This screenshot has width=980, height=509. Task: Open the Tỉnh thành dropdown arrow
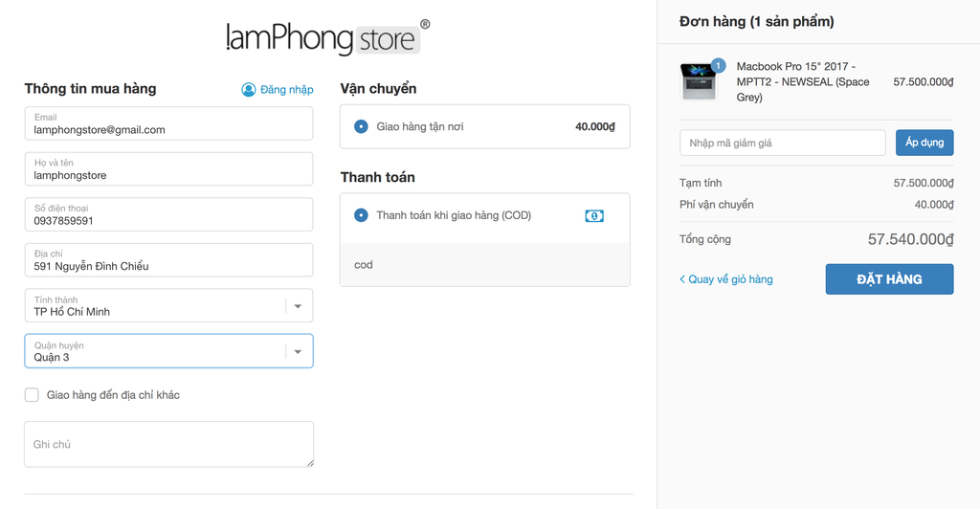[298, 306]
